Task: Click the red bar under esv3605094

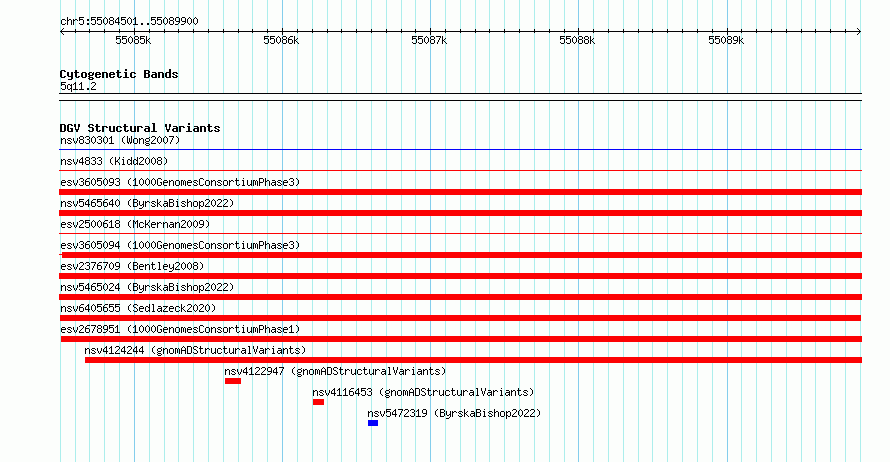Action: tap(461, 255)
